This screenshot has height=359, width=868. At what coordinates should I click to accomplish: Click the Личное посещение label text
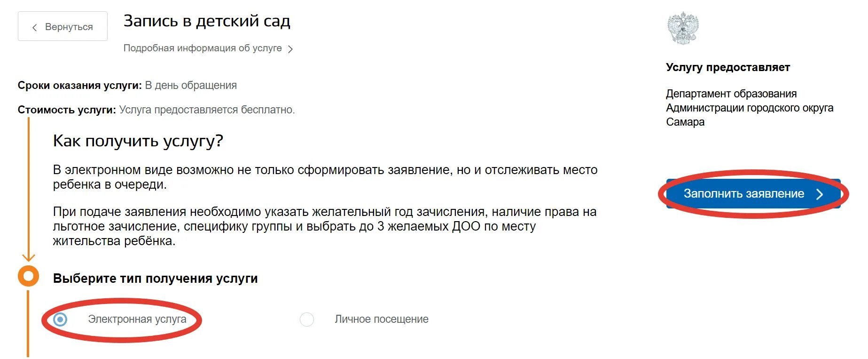click(382, 319)
